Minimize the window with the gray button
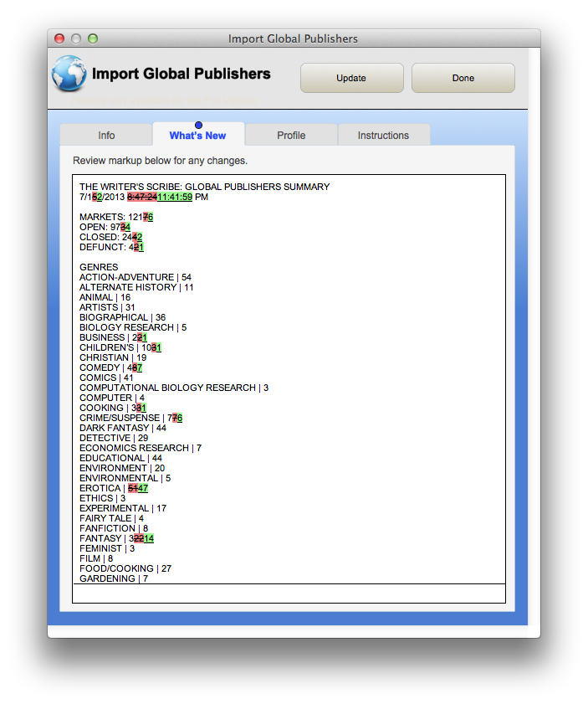Viewport: 588px width, 704px height. (x=76, y=39)
